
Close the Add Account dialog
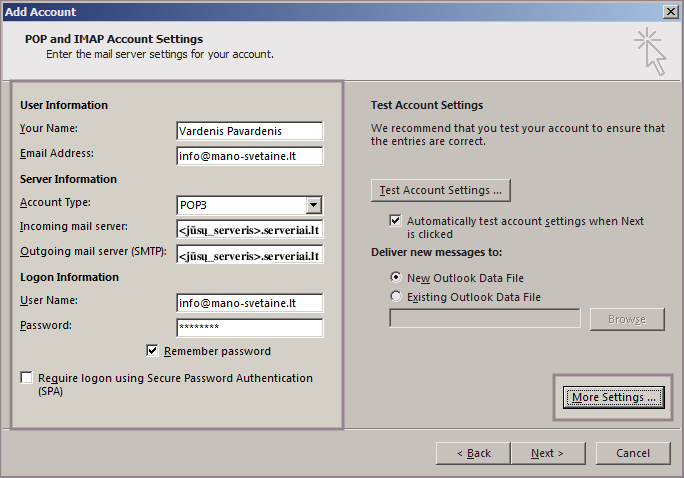point(671,11)
